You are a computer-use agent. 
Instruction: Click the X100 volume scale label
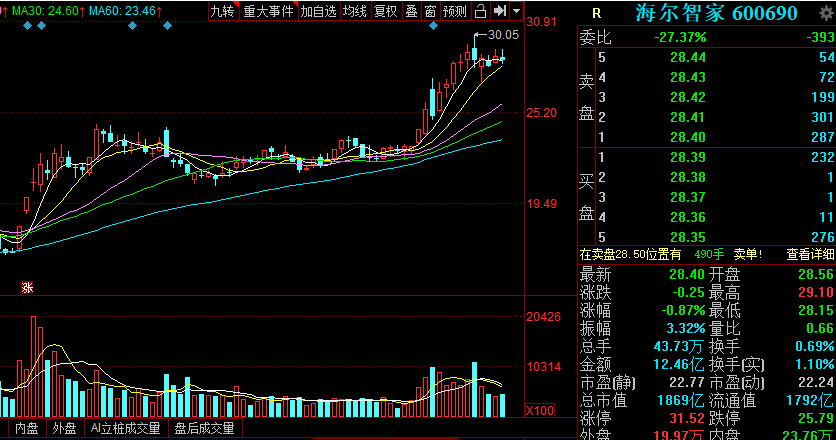(x=540, y=411)
